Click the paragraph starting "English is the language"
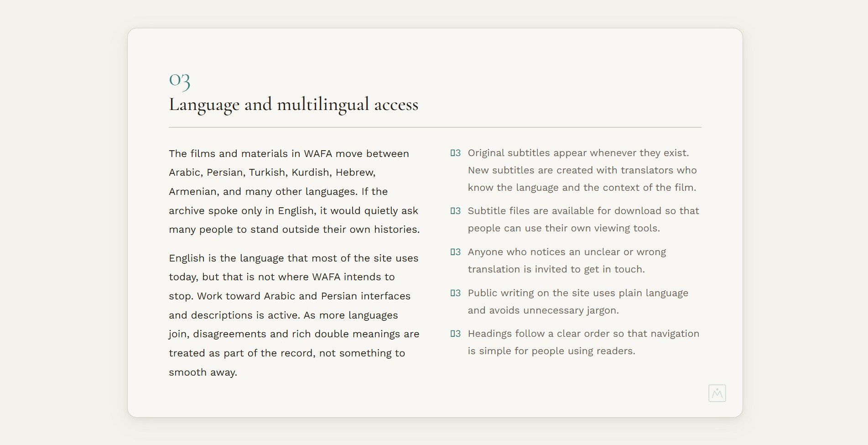Image resolution: width=868 pixels, height=445 pixels. click(295, 315)
